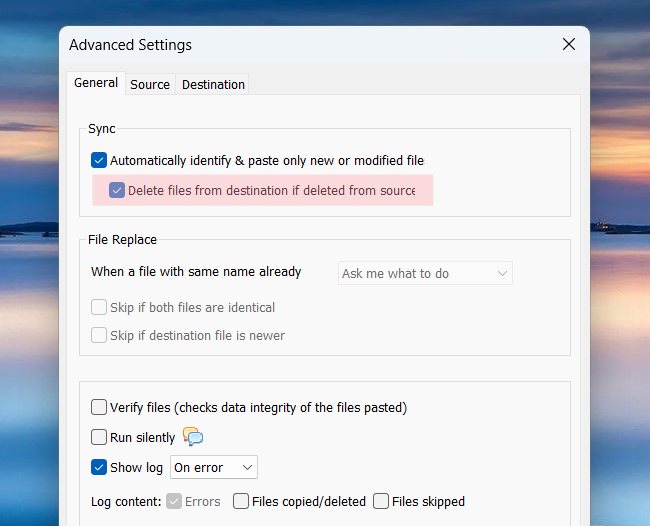The image size is (650, 526).
Task: Open the Ask me what to do dropdown
Action: pyautogui.click(x=425, y=273)
